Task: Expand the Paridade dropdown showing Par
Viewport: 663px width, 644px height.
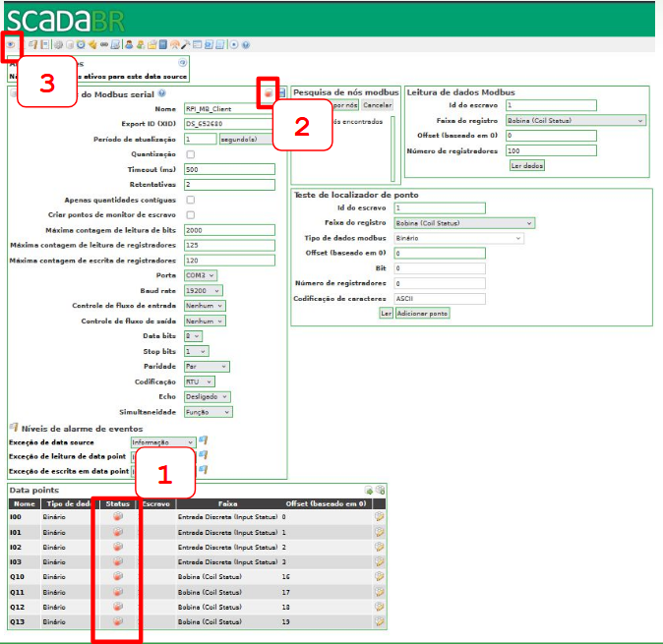Action: pyautogui.click(x=207, y=366)
